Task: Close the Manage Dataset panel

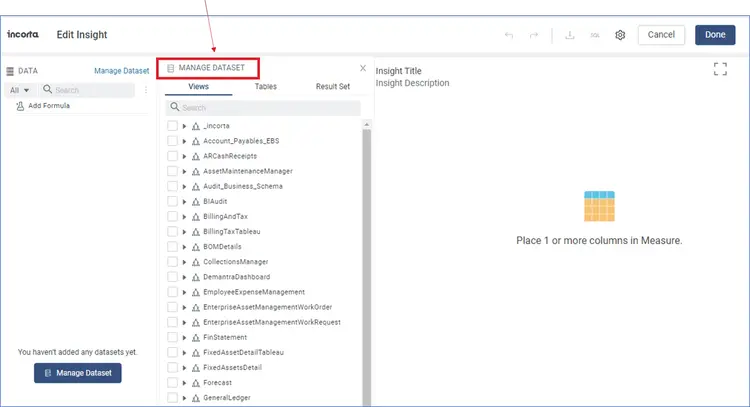Action: [x=363, y=68]
